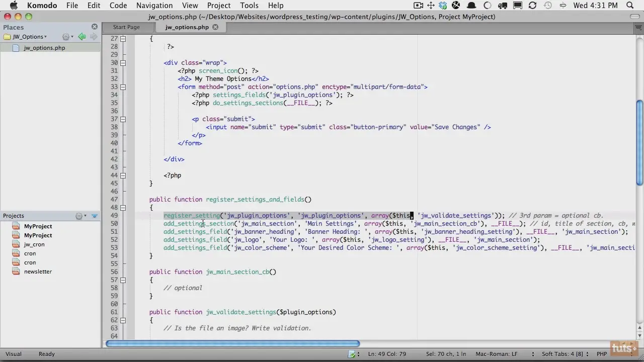Click the Visual mode label in status bar
Image resolution: width=644 pixels, height=362 pixels.
(14, 354)
